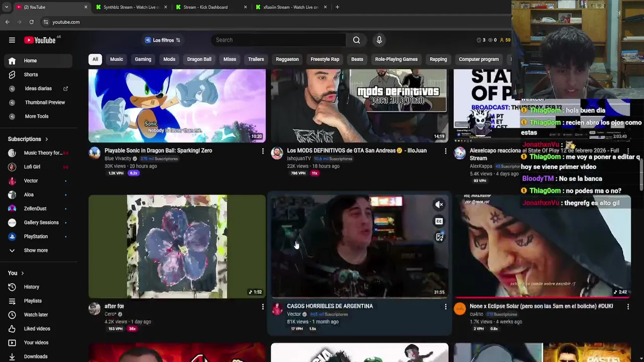Open Thumbnail Preview sidebar item

coord(38,103)
